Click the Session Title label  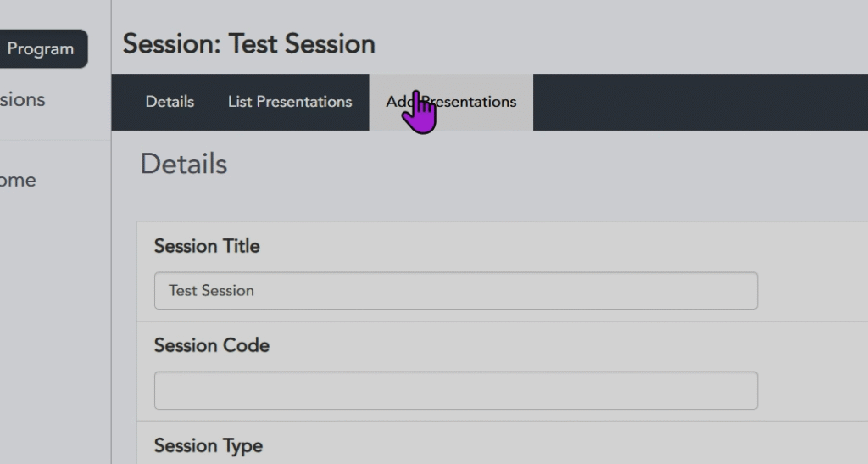[207, 246]
